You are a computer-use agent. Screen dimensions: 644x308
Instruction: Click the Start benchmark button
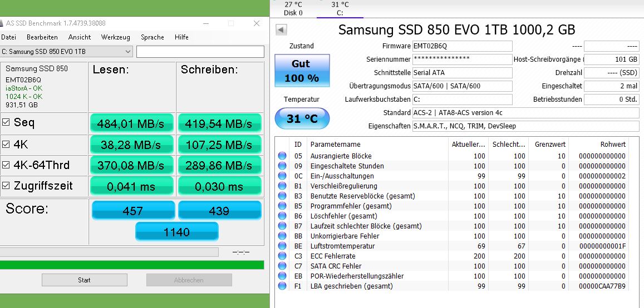(x=84, y=280)
